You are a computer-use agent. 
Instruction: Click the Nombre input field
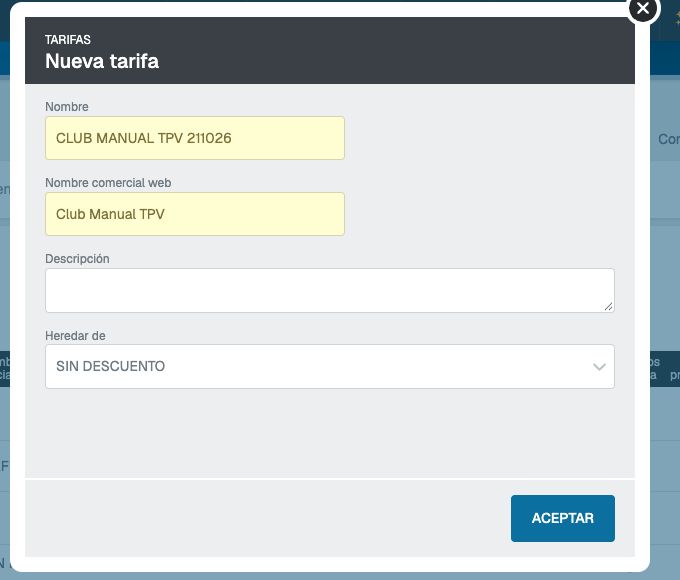[x=195, y=138]
